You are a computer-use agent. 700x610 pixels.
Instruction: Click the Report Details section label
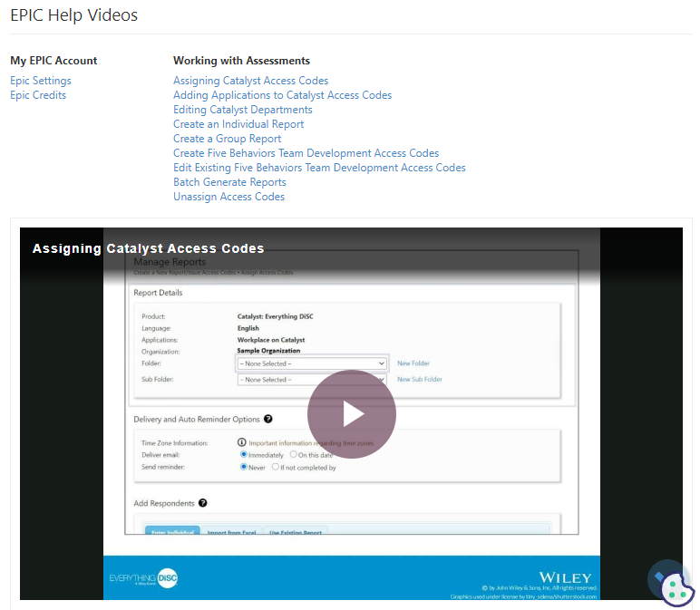pos(158,293)
